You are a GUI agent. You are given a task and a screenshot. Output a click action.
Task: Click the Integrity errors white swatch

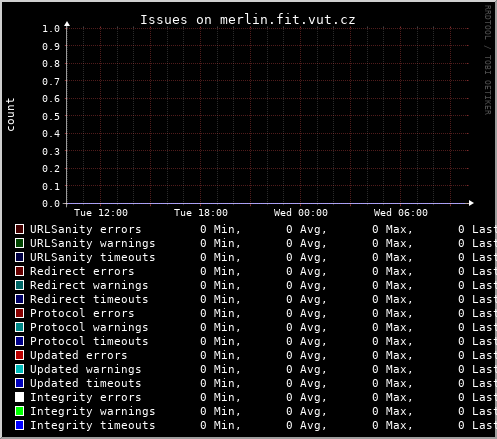(20, 397)
